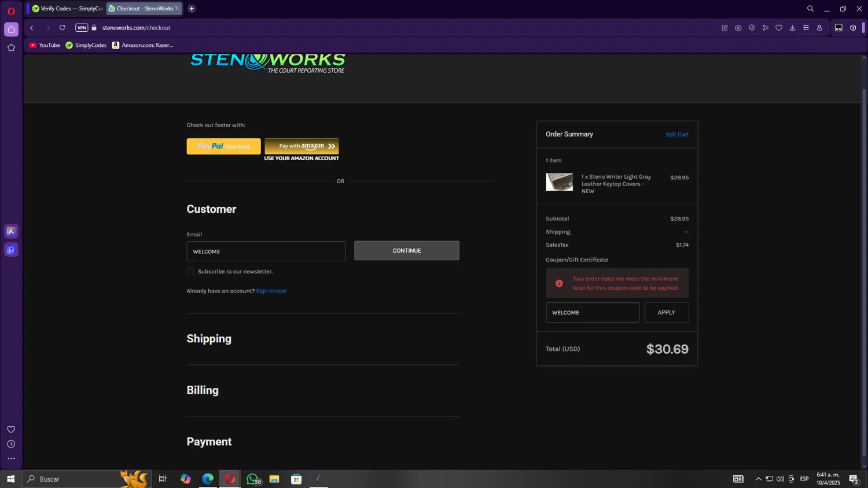
Task: Open the Opera home sidebar icon
Action: point(11,29)
